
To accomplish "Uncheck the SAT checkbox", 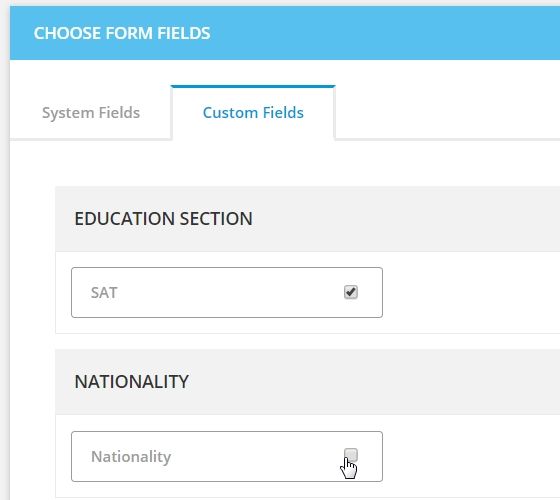I will [351, 292].
